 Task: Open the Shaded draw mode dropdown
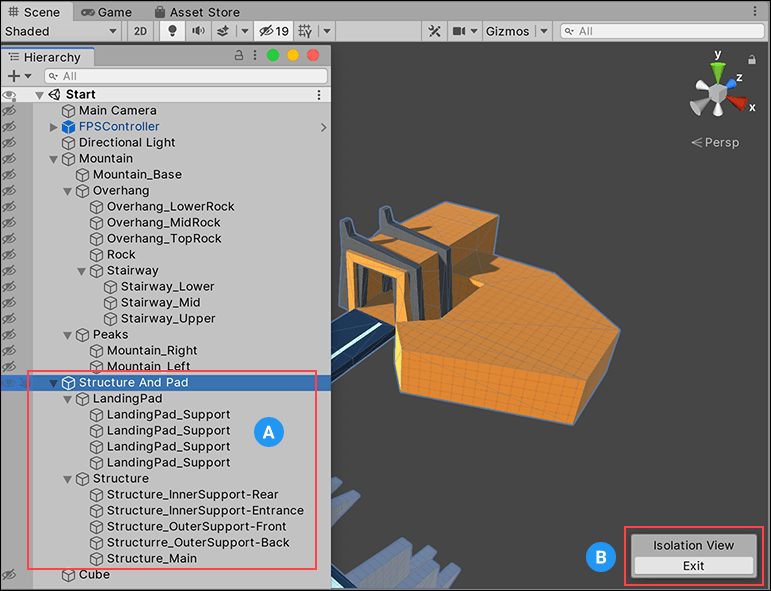[x=61, y=31]
